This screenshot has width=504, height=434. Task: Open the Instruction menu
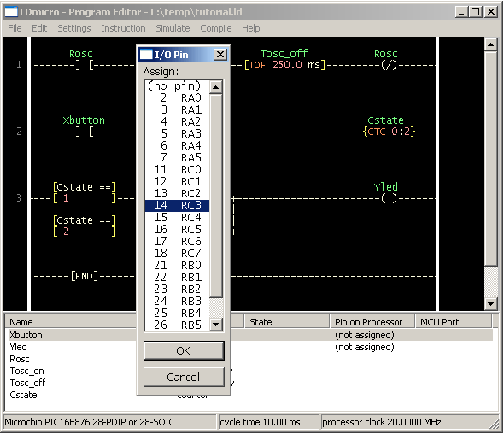[123, 28]
